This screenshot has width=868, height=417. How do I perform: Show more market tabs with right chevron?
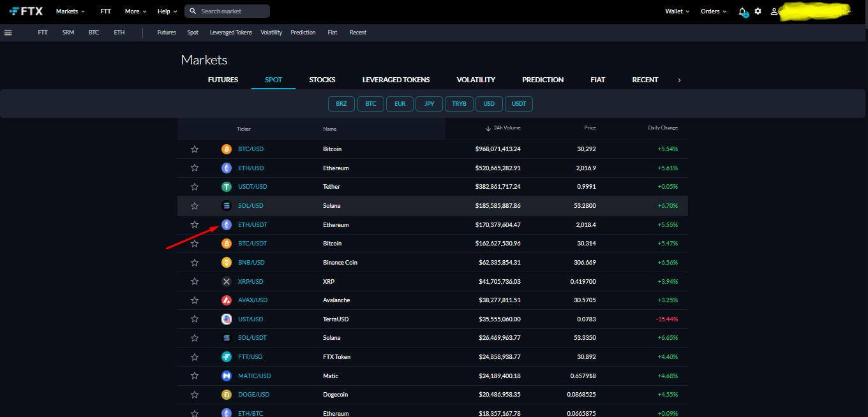pos(679,80)
